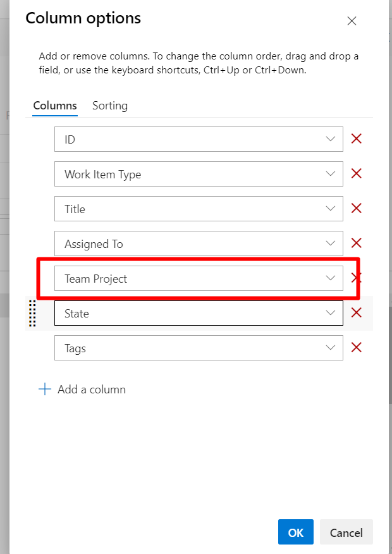The width and height of the screenshot is (392, 554).
Task: Open the Team Project field dropdown
Action: coord(329,277)
